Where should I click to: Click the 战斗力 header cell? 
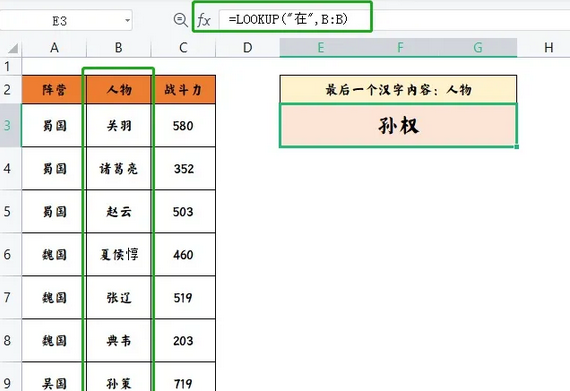pyautogui.click(x=183, y=89)
